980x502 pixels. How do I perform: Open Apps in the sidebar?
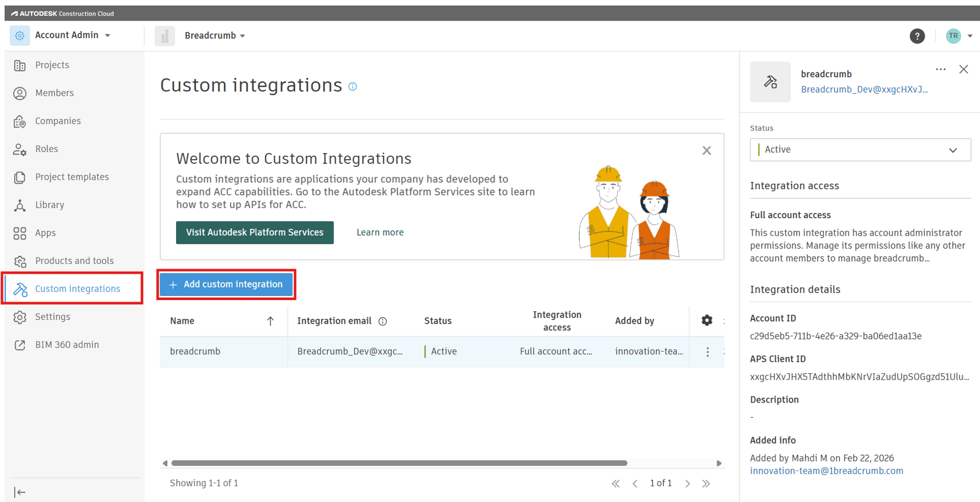pos(45,233)
